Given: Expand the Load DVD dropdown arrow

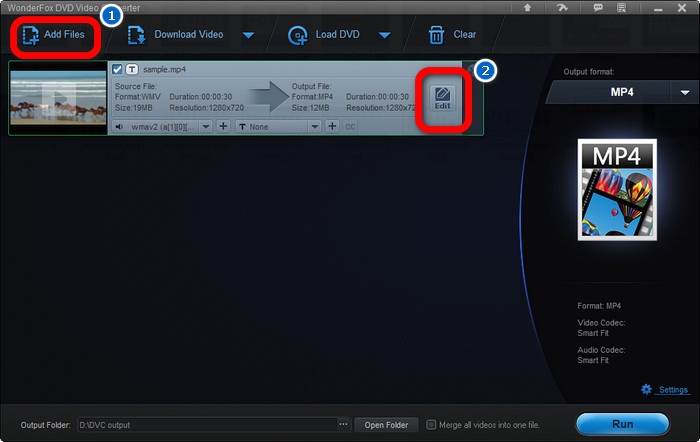Looking at the screenshot, I should point(384,35).
